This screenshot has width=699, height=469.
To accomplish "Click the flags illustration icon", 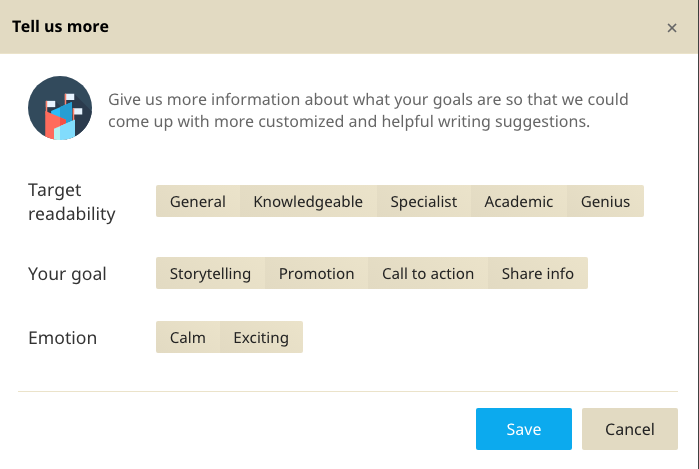I will pos(60,108).
